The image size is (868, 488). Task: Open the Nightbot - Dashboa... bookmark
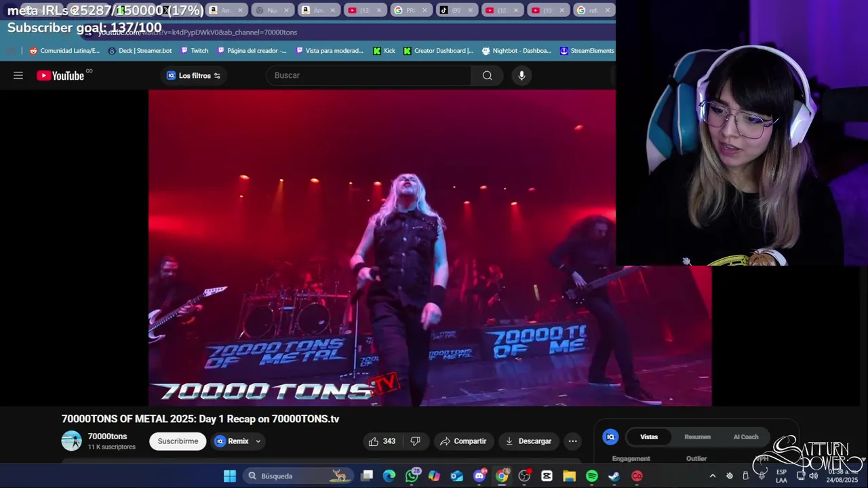pyautogui.click(x=517, y=51)
